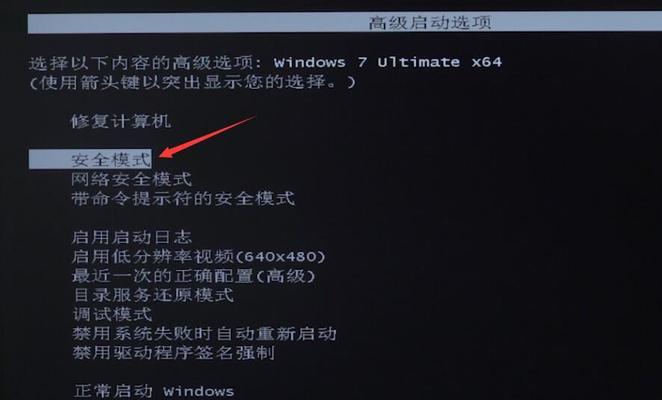Choose 禁用系统失败时自动重新启动 option
Screen dimensions: 662x400
click(x=205, y=333)
